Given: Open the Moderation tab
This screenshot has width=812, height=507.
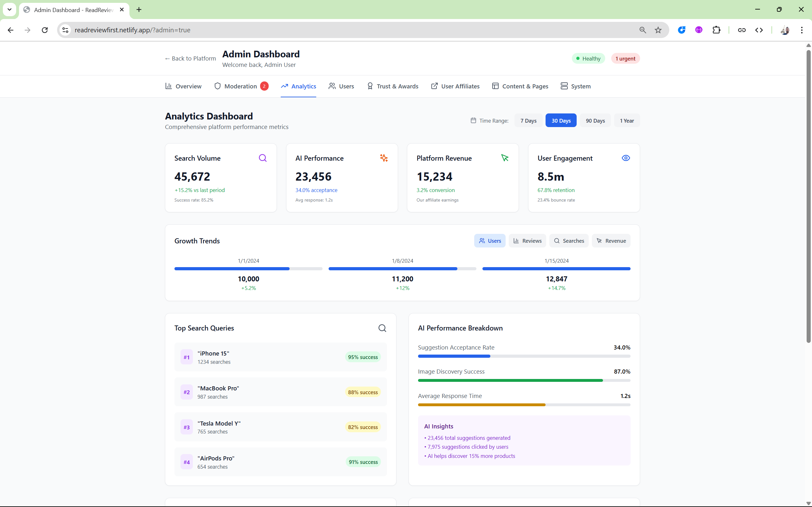Looking at the screenshot, I should [241, 86].
